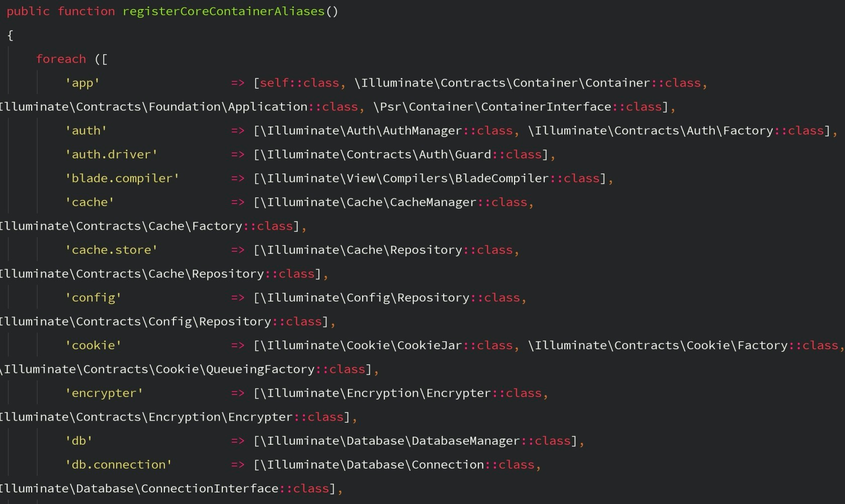Click the function name registerCoreContainerAliases
This screenshot has width=845, height=504.
pyautogui.click(x=224, y=12)
